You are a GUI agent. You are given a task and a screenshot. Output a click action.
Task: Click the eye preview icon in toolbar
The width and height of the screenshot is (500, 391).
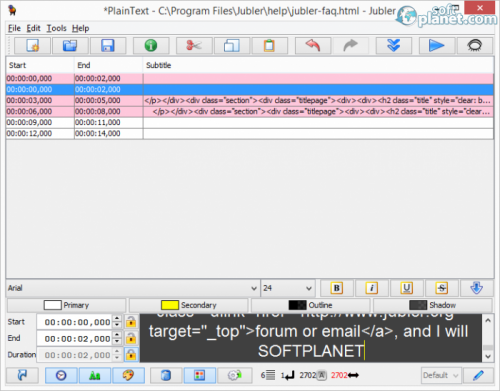(x=475, y=45)
